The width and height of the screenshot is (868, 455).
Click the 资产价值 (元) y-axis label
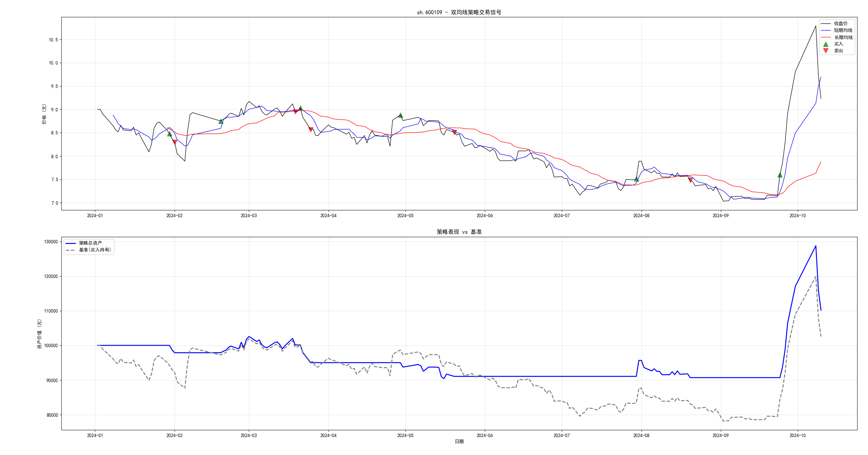[40, 334]
